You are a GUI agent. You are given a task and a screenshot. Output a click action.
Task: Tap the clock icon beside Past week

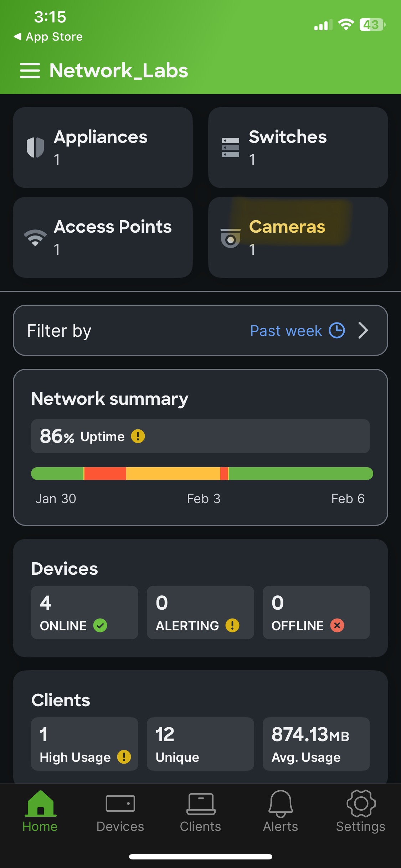pos(337,330)
